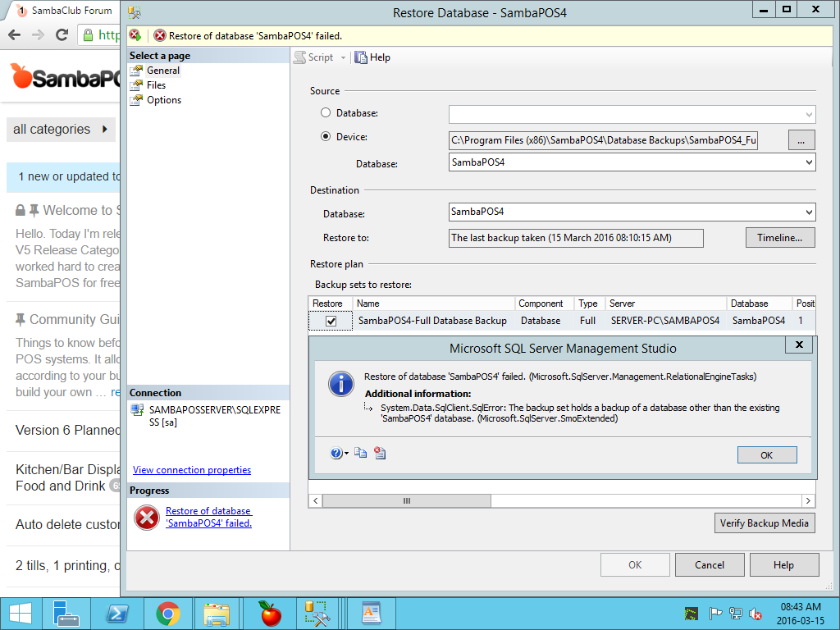
Task: Click the server connection icon
Action: 137,410
